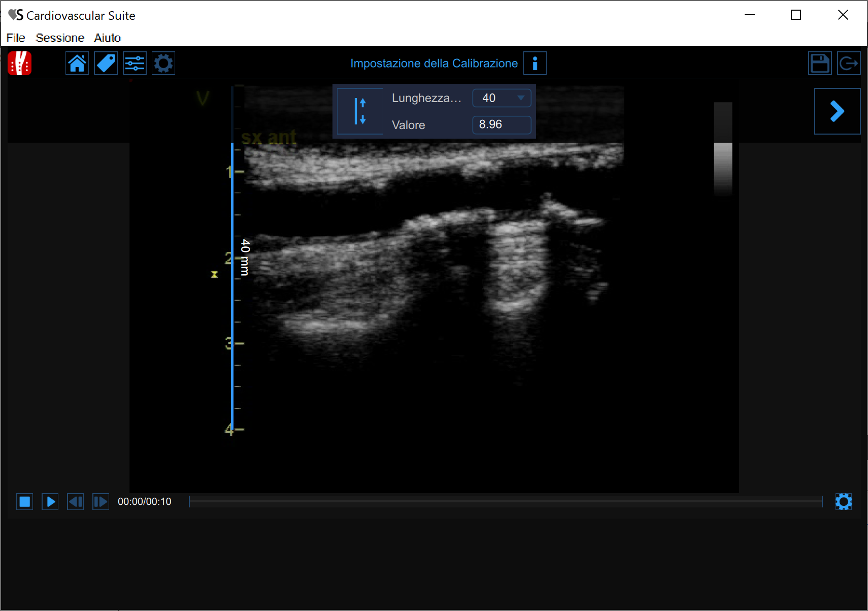Go to next step with right chevron
Image resolution: width=868 pixels, height=611 pixels.
tap(837, 111)
